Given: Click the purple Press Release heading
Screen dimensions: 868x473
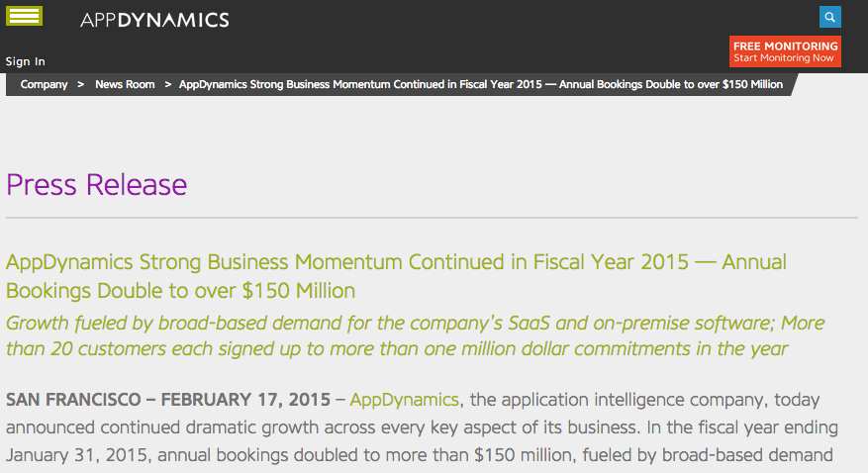Looking at the screenshot, I should pyautogui.click(x=96, y=185).
